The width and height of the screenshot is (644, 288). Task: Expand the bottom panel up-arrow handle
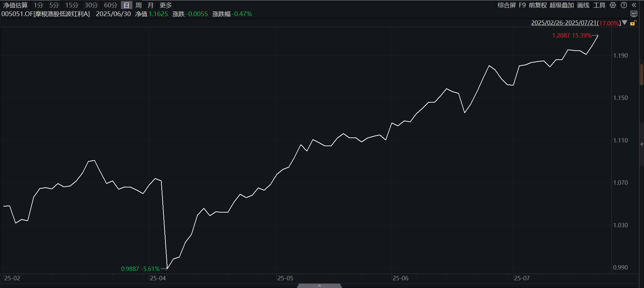point(319,286)
